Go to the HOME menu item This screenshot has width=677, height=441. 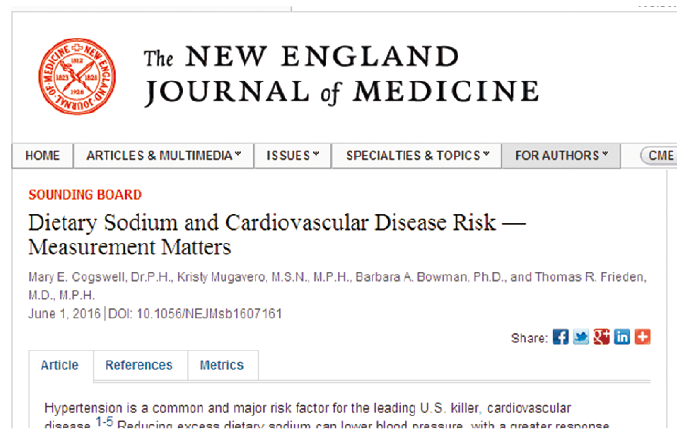pyautogui.click(x=42, y=156)
